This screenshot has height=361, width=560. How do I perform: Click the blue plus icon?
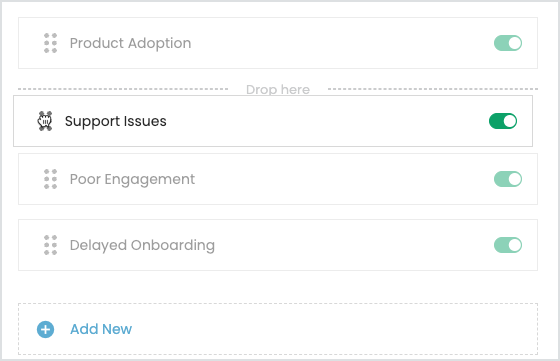(x=45, y=329)
